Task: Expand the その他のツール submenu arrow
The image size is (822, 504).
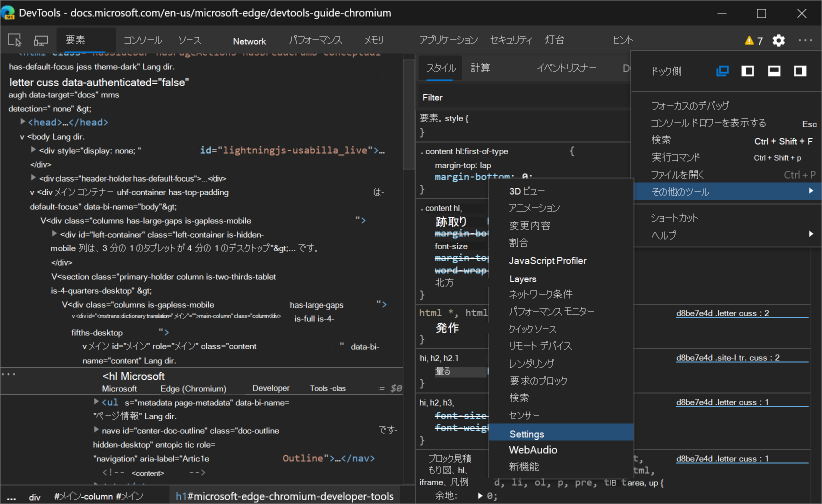Action: (x=810, y=190)
